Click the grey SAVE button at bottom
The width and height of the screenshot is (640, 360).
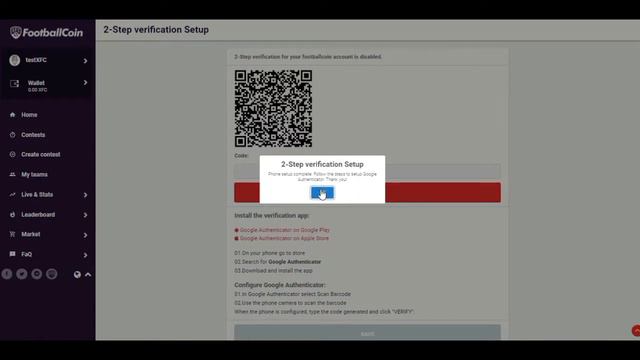pos(367,332)
